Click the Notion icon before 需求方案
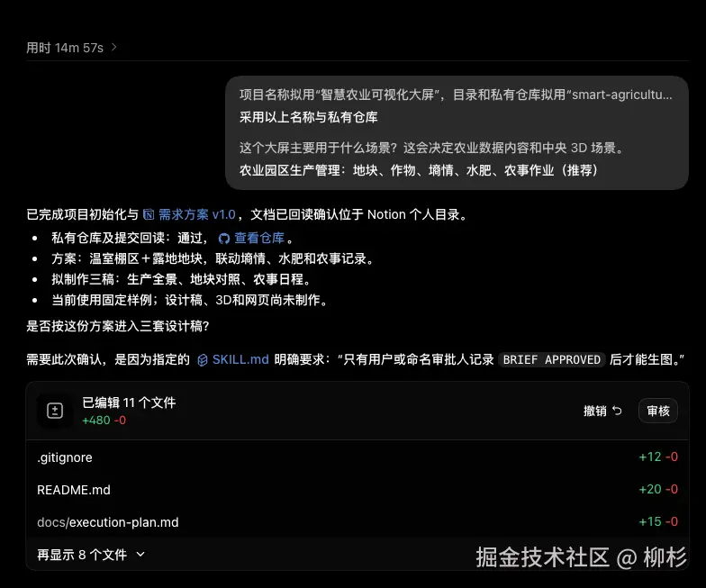The height and width of the screenshot is (588, 706). click(149, 214)
